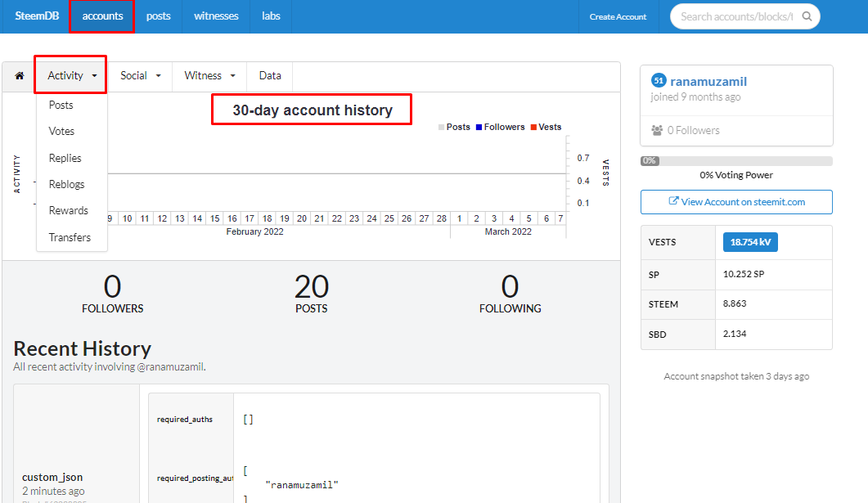The width and height of the screenshot is (868, 503).
Task: Click the required_posting_auths field label
Action: point(195,478)
